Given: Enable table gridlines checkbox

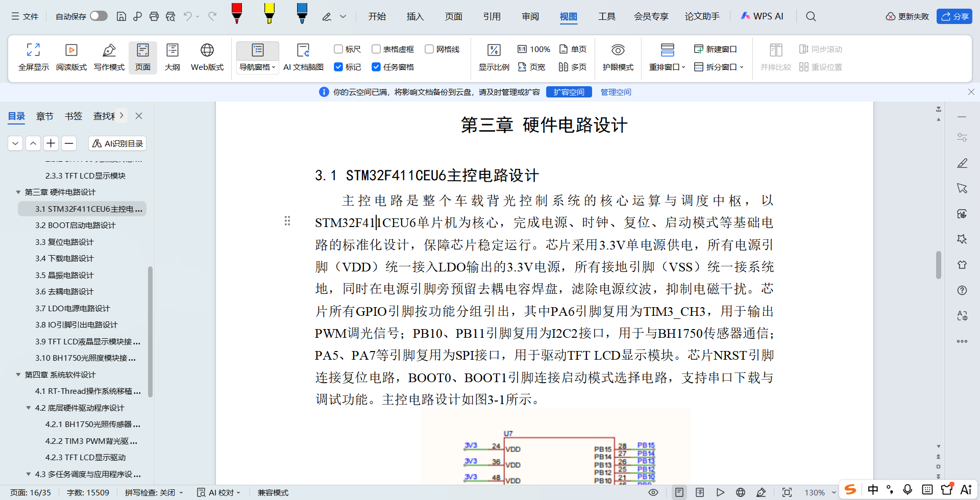Looking at the screenshot, I should pyautogui.click(x=376, y=49).
